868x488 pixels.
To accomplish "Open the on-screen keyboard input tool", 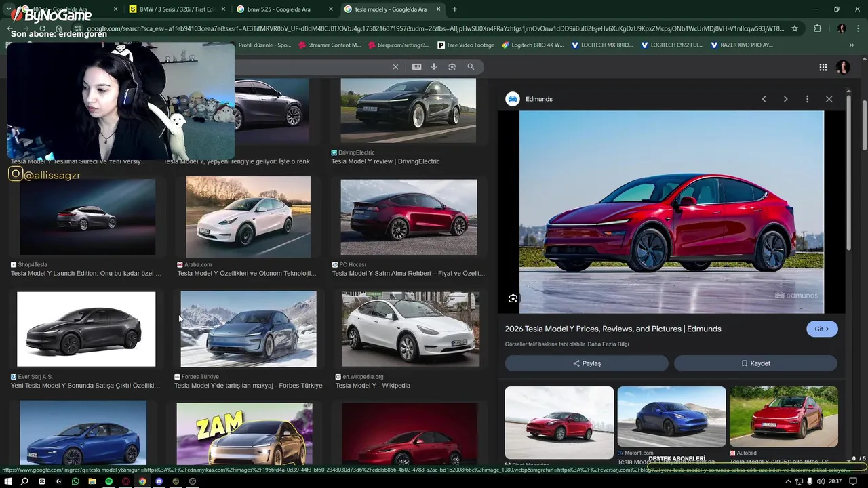I will 416,66.
